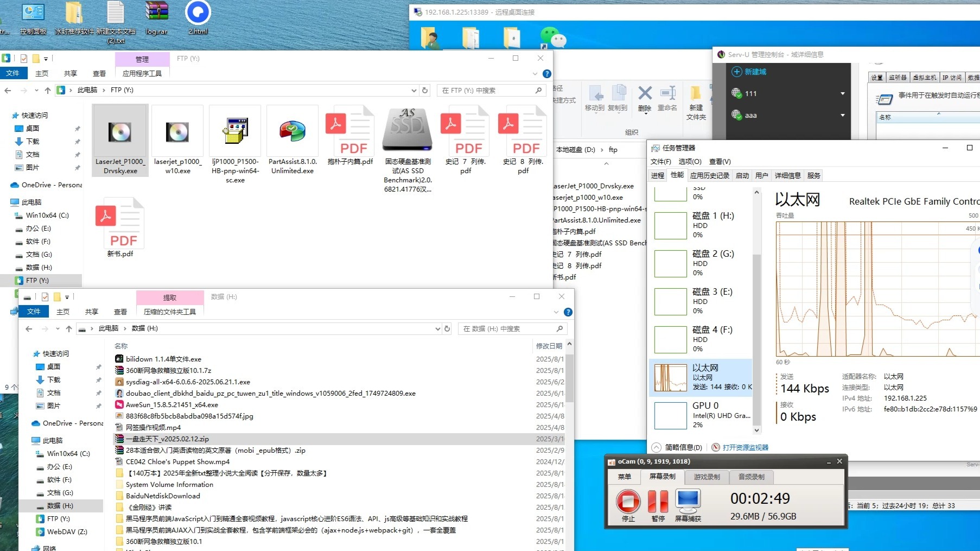The image size is (980, 551).
Task: Open quick access toolbar dropdown in FTP window
Action: coord(46,59)
